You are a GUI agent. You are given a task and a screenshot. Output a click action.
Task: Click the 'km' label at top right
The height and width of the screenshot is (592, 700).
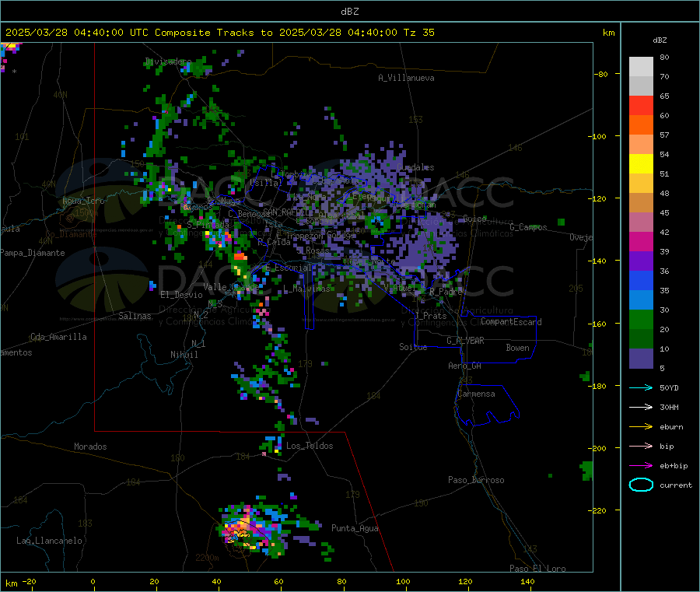pos(608,33)
